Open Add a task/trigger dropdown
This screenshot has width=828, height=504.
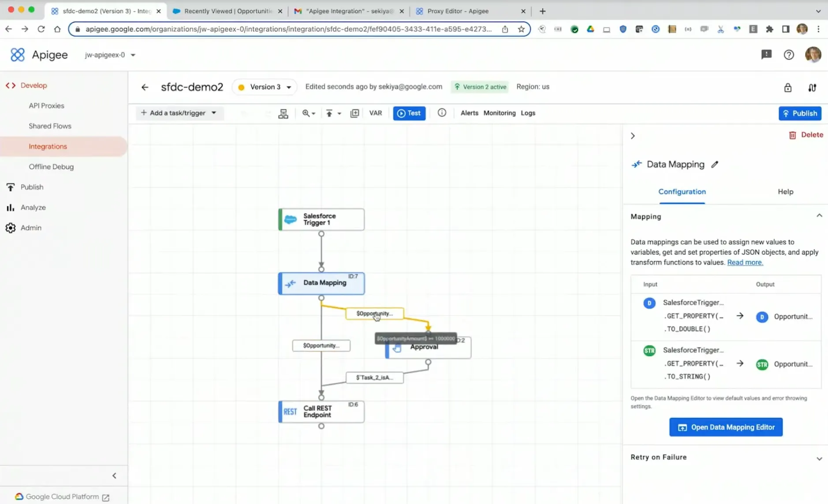[x=179, y=113]
